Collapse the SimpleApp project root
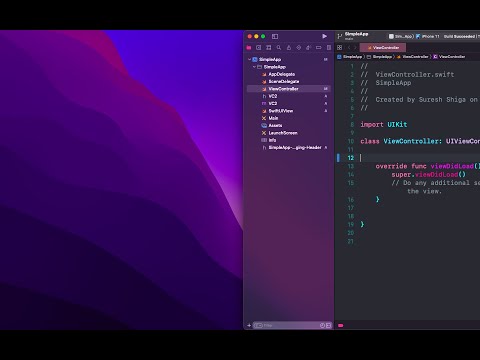Image resolution: width=480 pixels, height=360 pixels. (249, 59)
